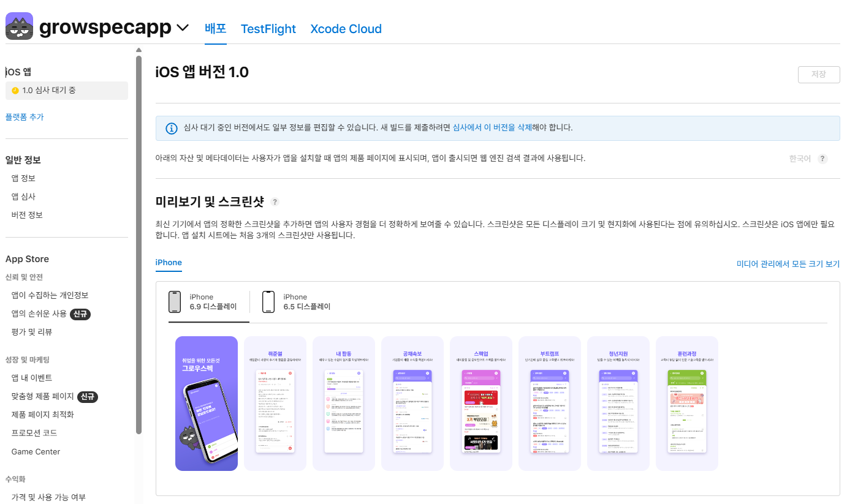Click the disabled 저장 button

(x=818, y=75)
